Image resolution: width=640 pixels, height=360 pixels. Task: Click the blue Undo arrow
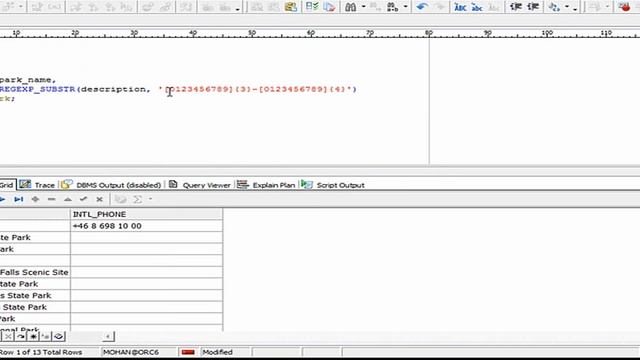(x=422, y=7)
